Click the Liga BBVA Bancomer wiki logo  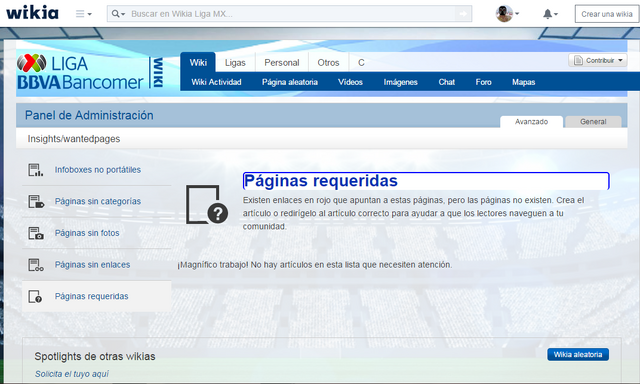(x=90, y=72)
